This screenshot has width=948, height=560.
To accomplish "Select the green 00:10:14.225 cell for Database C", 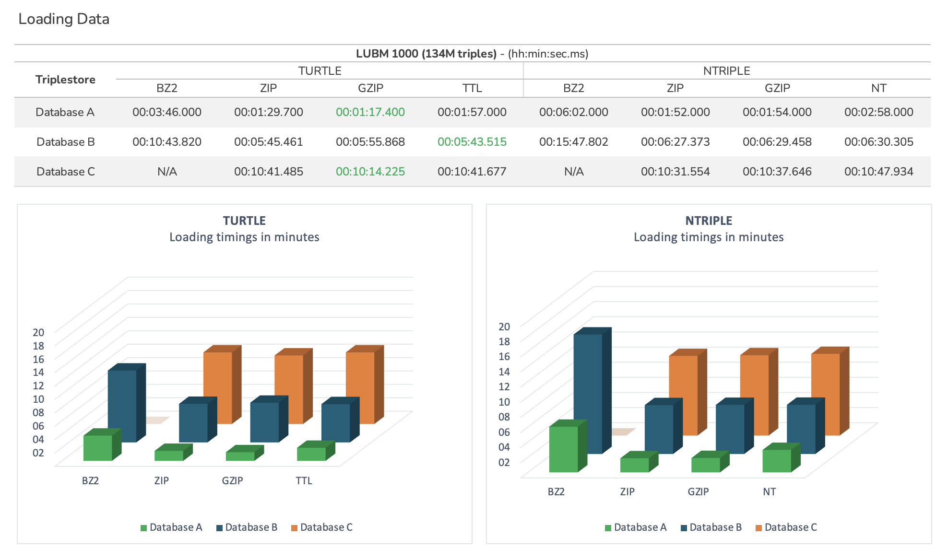I will tap(370, 172).
